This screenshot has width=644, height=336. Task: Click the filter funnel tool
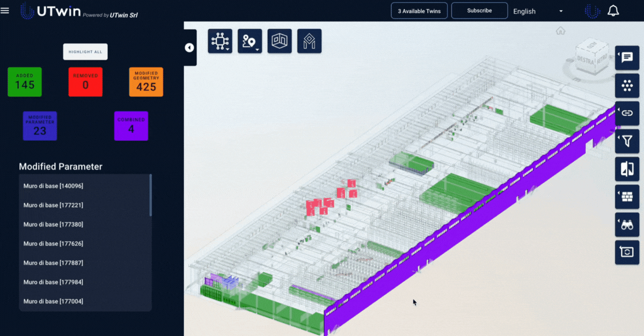[x=627, y=141]
